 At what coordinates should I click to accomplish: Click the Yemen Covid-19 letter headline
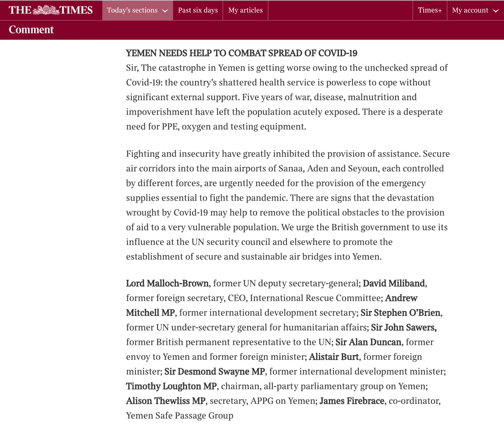click(242, 53)
